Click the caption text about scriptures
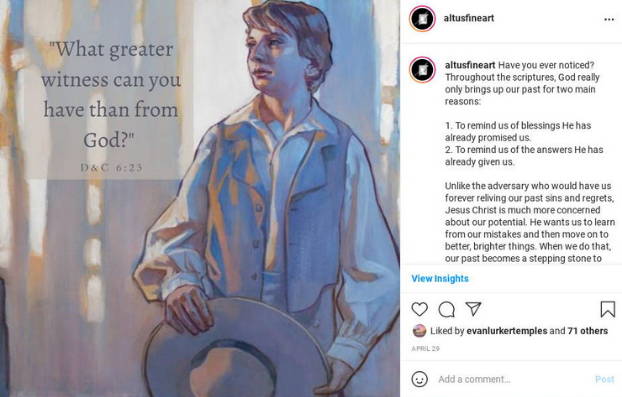The width and height of the screenshot is (622, 397). click(528, 162)
